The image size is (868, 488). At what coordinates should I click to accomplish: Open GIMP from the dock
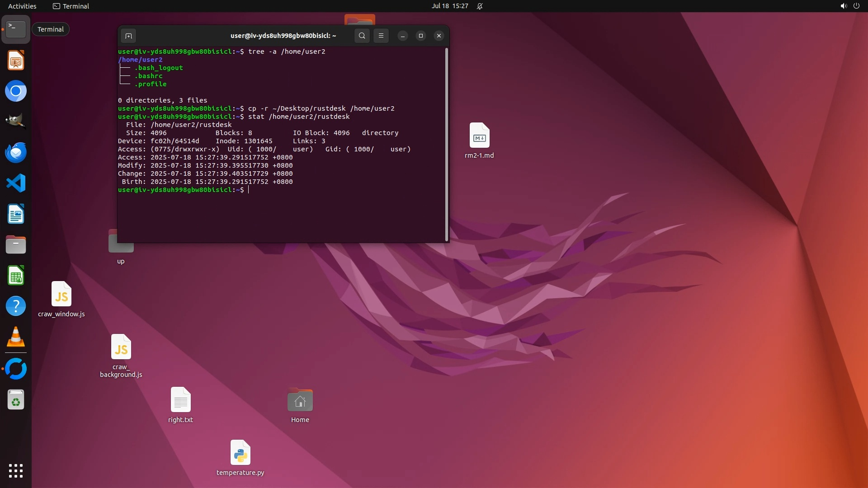(16, 121)
